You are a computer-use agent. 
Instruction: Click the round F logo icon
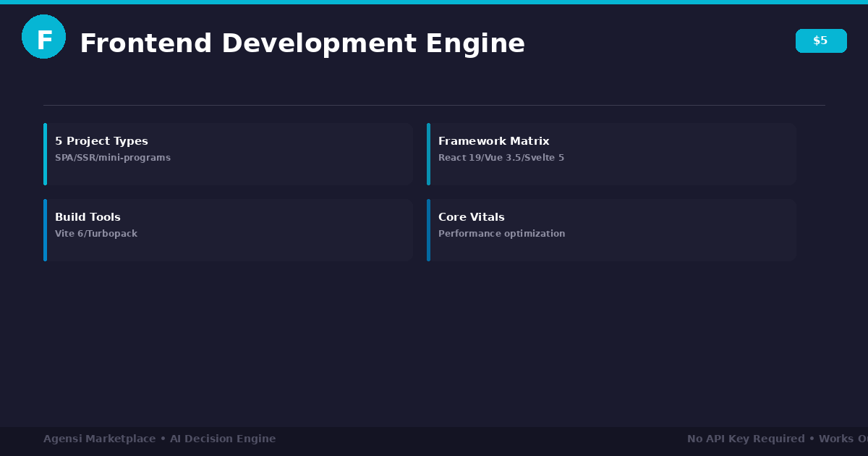coord(43,37)
